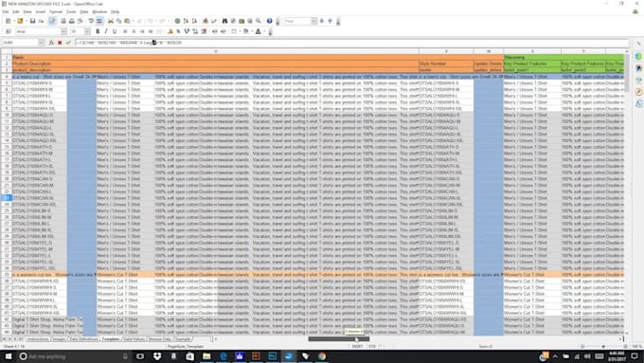This screenshot has height=363, width=644.
Task: Click the Windows Start button
Action: pyautogui.click(x=9, y=356)
